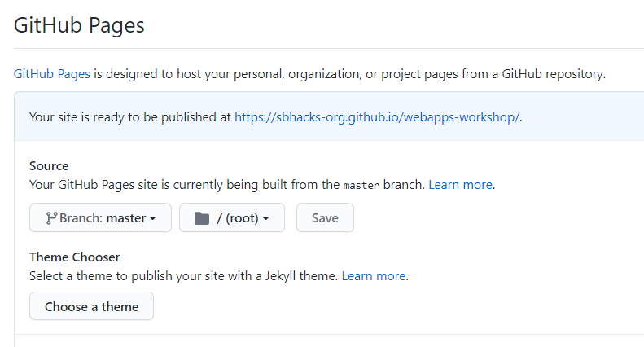This screenshot has width=644, height=347.
Task: Open the GitHub Pages documentation link
Action: pos(52,74)
